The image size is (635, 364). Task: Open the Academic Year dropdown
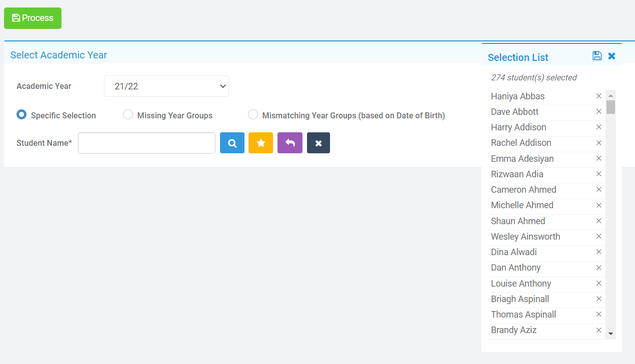click(166, 86)
